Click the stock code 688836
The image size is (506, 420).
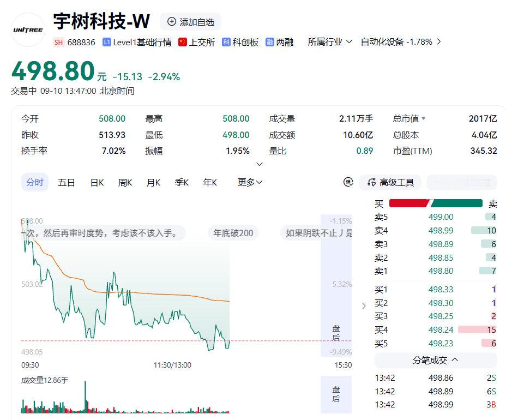pyautogui.click(x=81, y=43)
